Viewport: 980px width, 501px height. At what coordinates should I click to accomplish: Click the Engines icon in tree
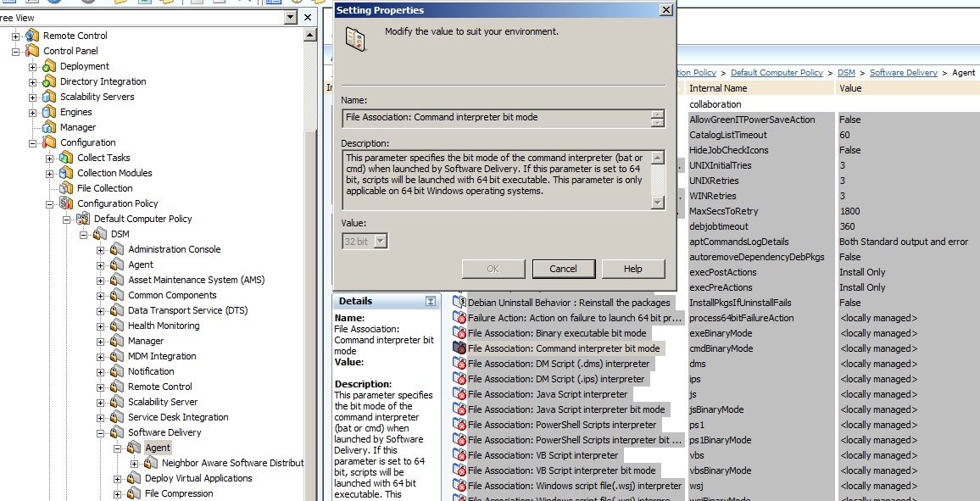(49, 112)
